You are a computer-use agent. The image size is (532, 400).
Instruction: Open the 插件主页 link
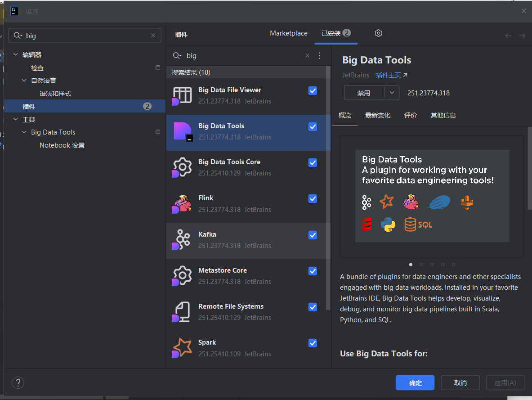click(392, 75)
